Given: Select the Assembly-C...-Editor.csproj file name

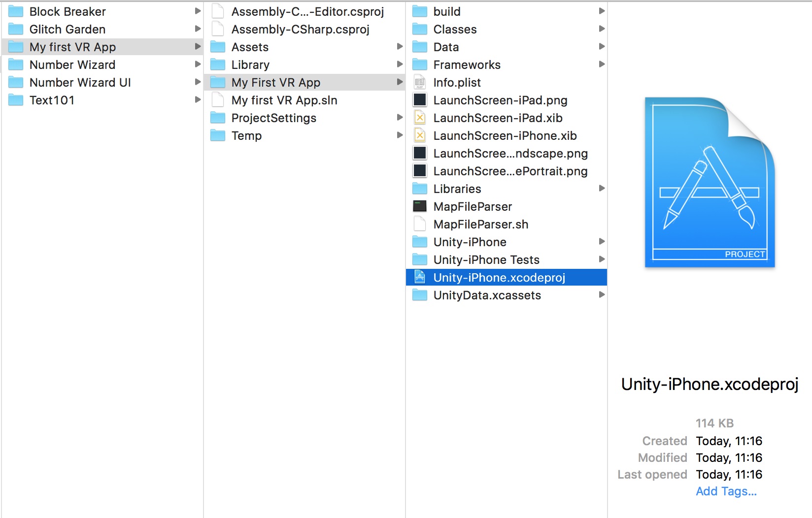Looking at the screenshot, I should point(308,11).
